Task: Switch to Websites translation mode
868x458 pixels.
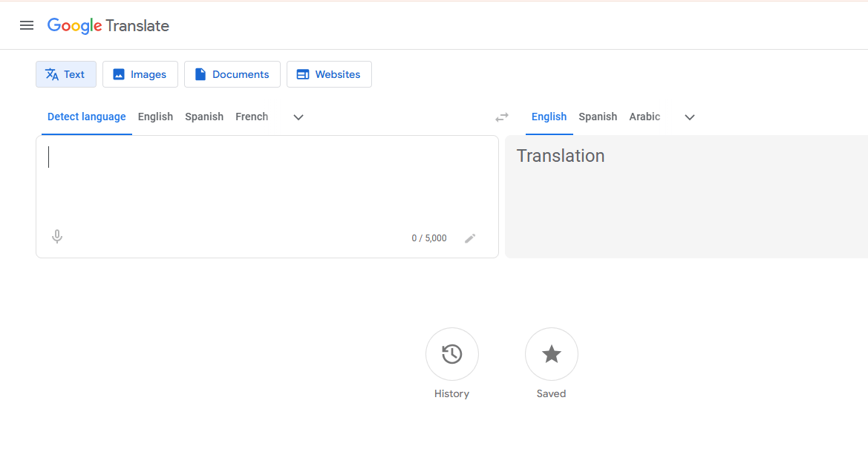Action: click(329, 74)
